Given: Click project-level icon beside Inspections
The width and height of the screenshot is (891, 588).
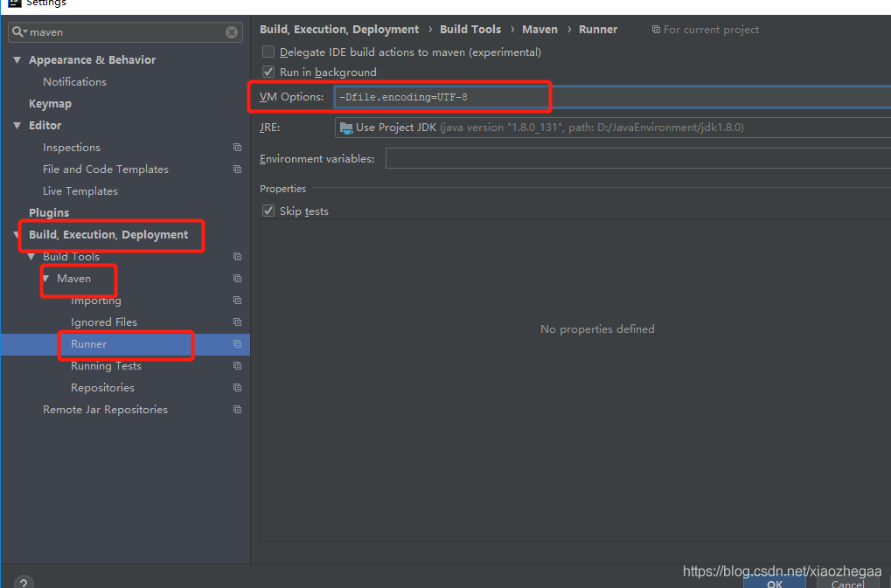Looking at the screenshot, I should 238,148.
